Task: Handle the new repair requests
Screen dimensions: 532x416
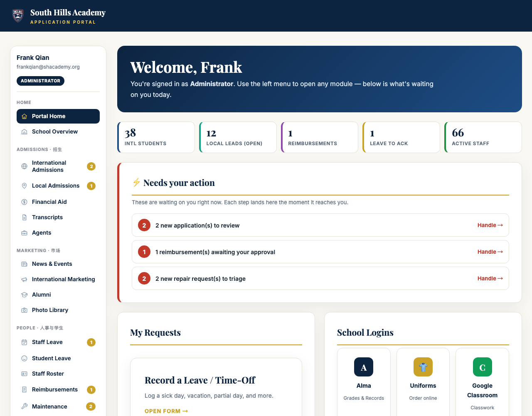Action: point(490,279)
